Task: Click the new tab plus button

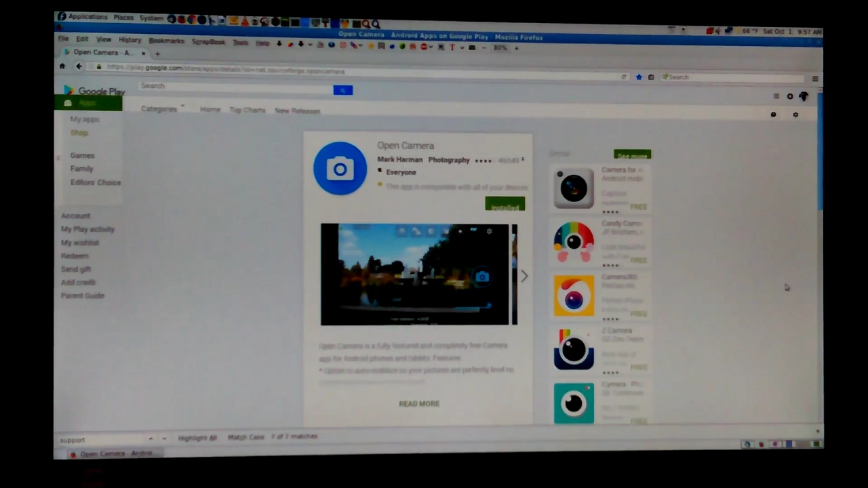Action: (157, 54)
